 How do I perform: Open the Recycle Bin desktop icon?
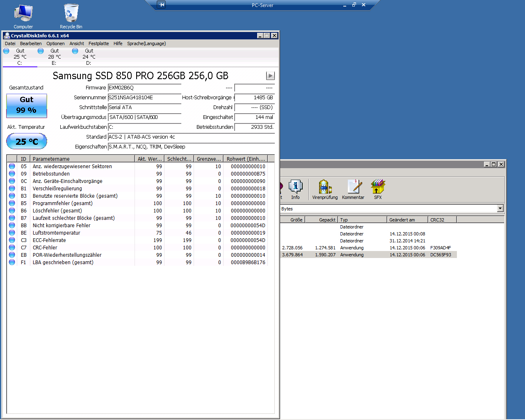point(71,16)
